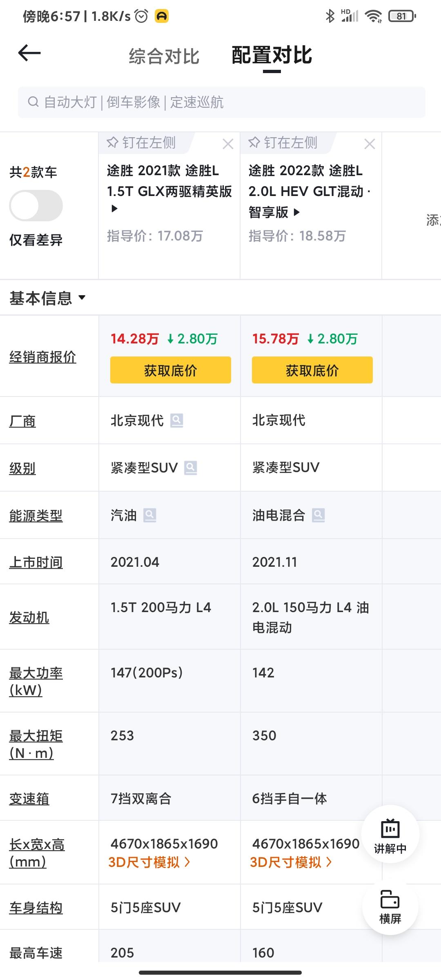
Task: Tap the 共2款车 count label
Action: 33,172
